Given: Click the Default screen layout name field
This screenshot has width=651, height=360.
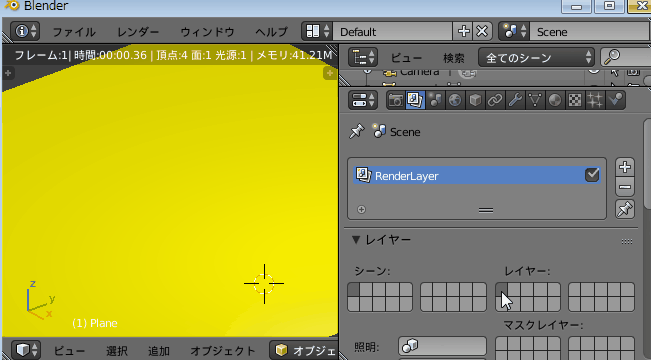Looking at the screenshot, I should (x=392, y=32).
